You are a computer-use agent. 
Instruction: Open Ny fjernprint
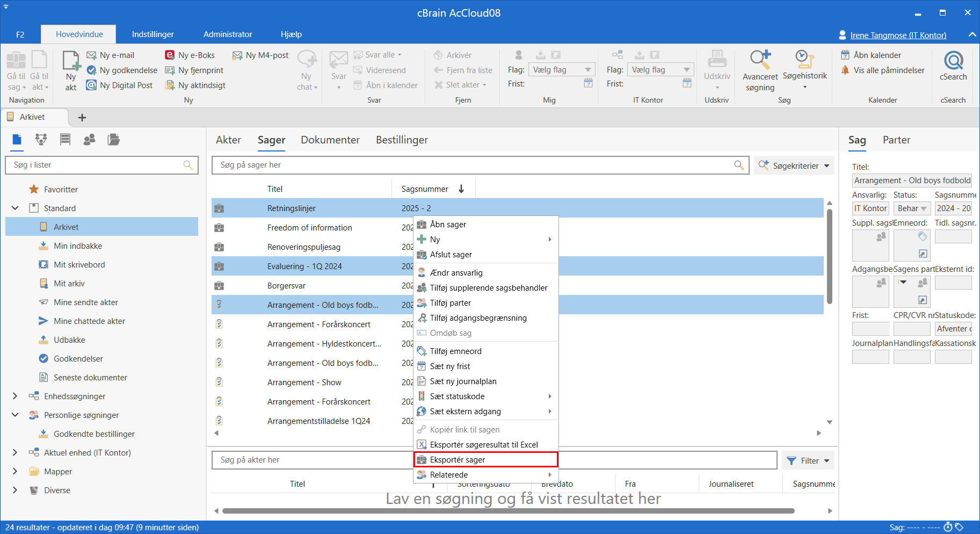click(x=194, y=70)
